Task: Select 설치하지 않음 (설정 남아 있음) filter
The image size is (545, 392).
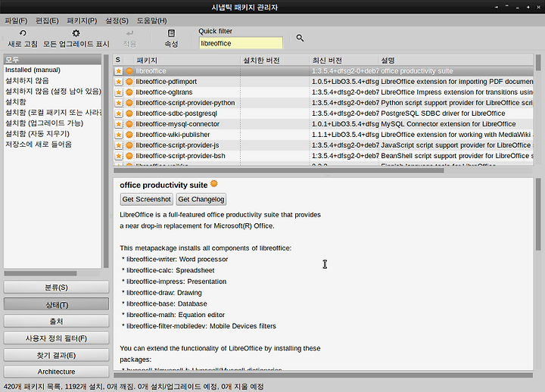Action: point(52,91)
